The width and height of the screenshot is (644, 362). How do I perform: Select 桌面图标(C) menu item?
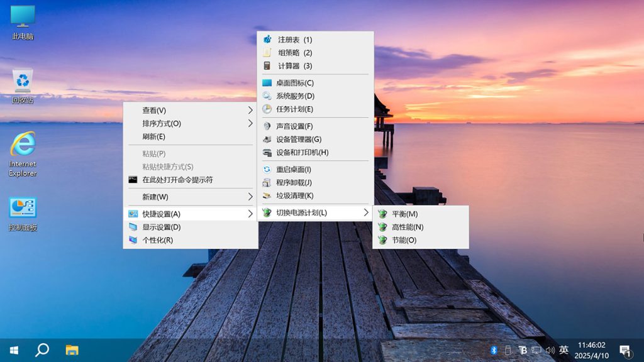click(x=316, y=83)
